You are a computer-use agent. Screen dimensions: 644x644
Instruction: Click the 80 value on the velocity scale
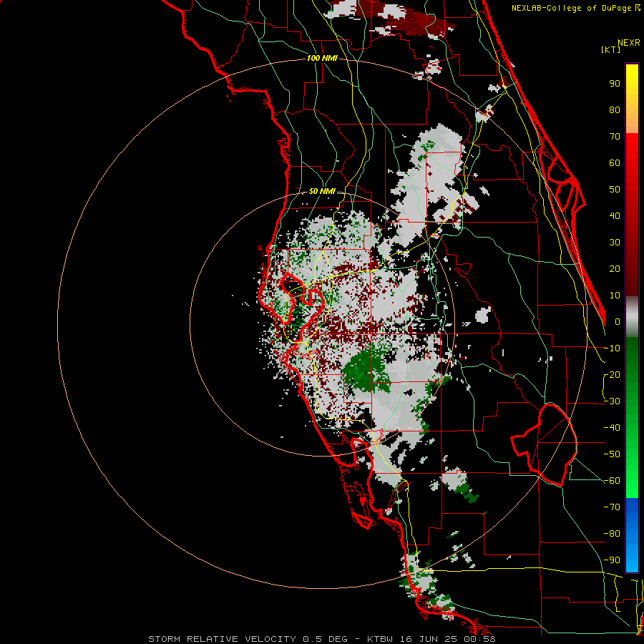click(615, 110)
